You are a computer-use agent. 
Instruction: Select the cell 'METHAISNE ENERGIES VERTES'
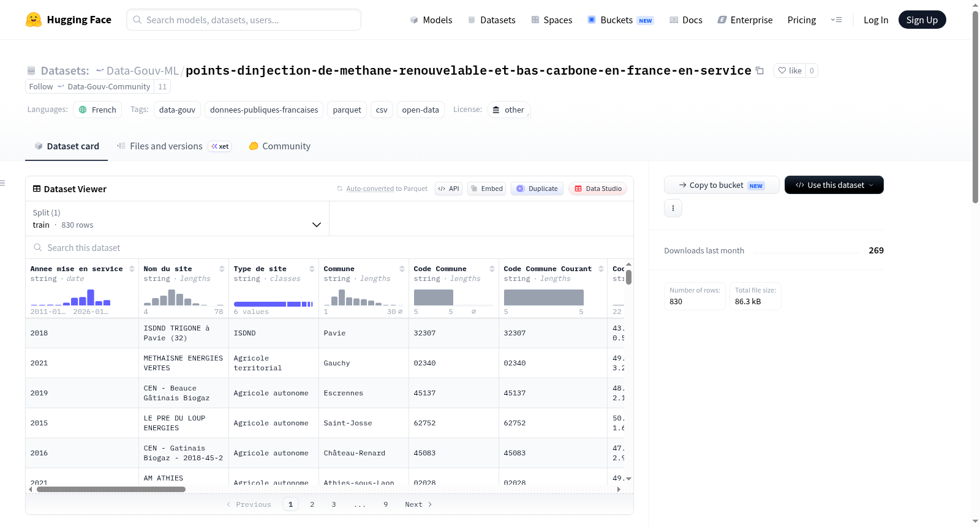(183, 363)
